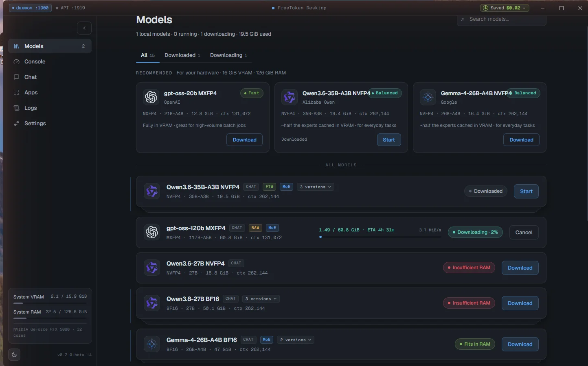Start the recommended Qwen3.6-35B-A3B NVFP4 model
This screenshot has width=588, height=366.
(x=389, y=140)
